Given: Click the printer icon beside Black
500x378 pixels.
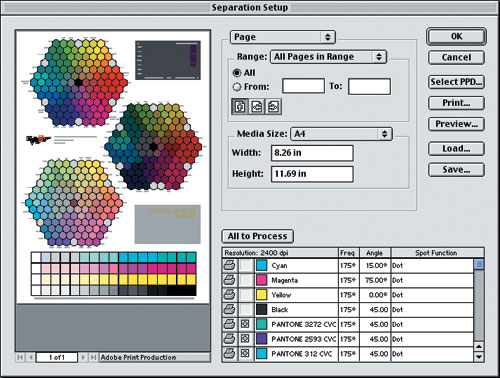Looking at the screenshot, I should pos(229,309).
